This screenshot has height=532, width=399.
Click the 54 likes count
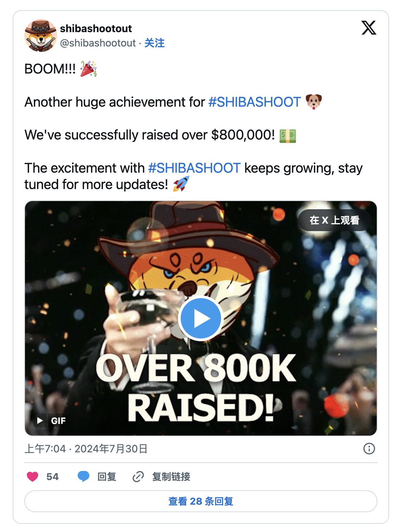[52, 477]
